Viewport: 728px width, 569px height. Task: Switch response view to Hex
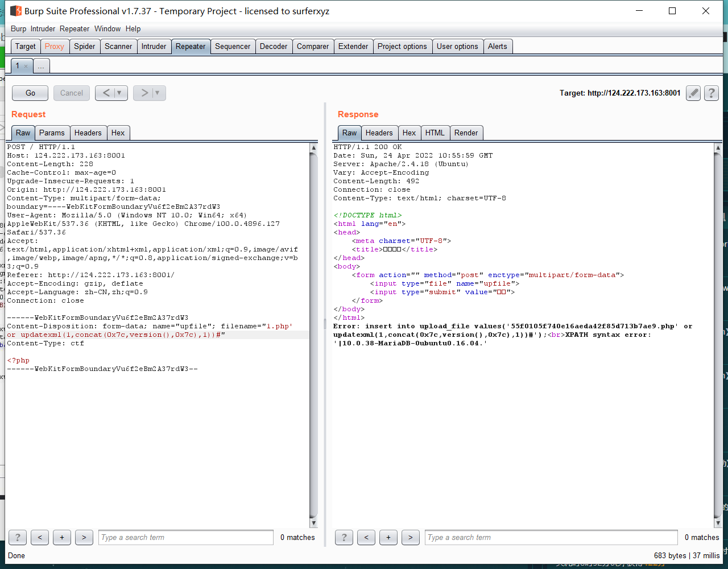409,133
